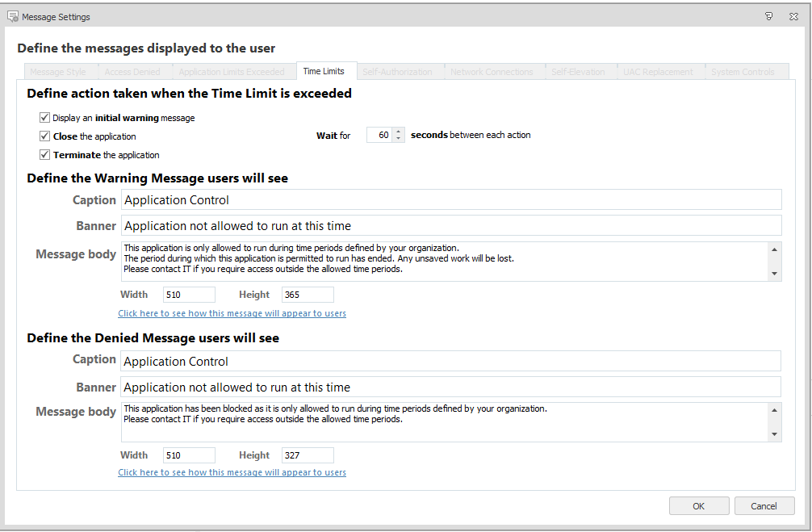Increase the wait seconds stepper value
The height and width of the screenshot is (532, 812).
pos(398,132)
